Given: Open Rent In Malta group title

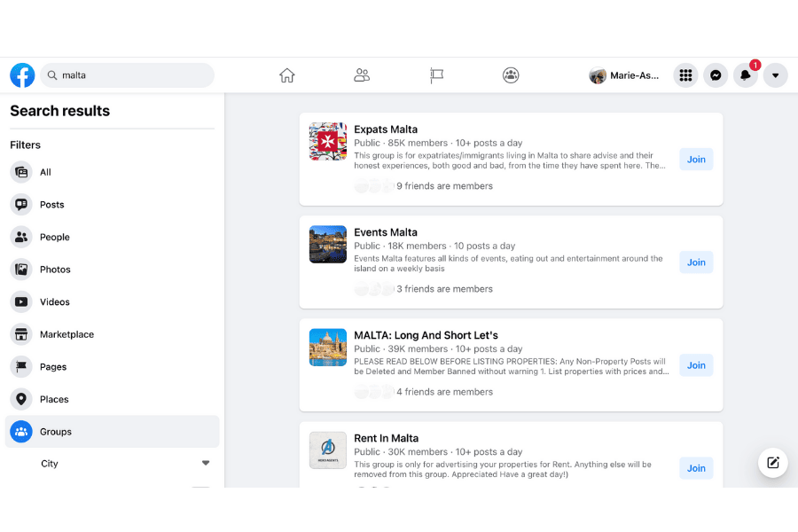Looking at the screenshot, I should [x=387, y=438].
